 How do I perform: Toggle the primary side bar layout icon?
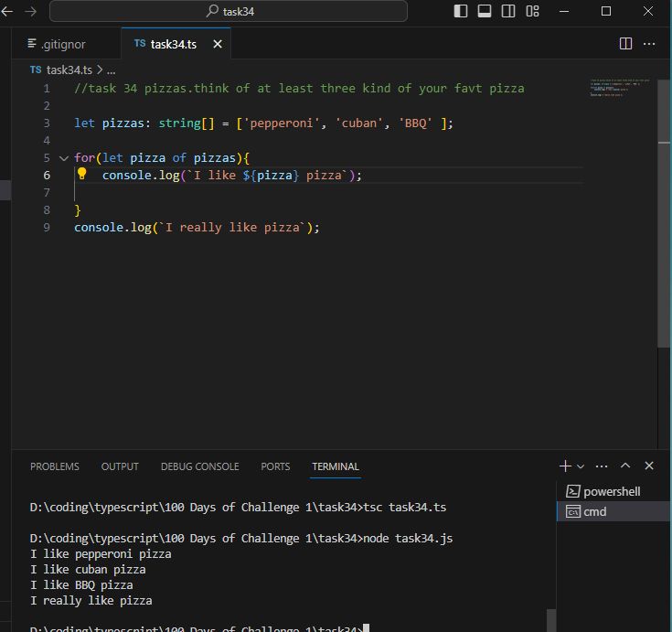tap(461, 11)
